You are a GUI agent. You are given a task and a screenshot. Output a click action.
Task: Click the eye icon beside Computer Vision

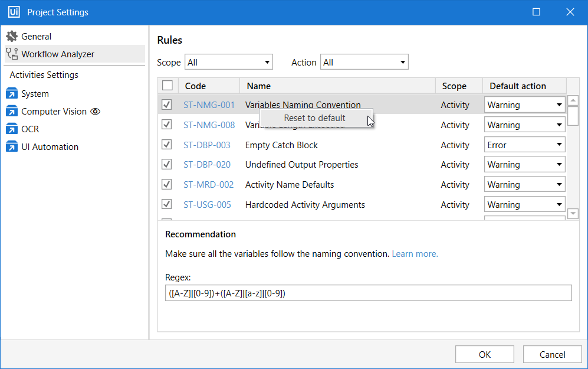[96, 112]
